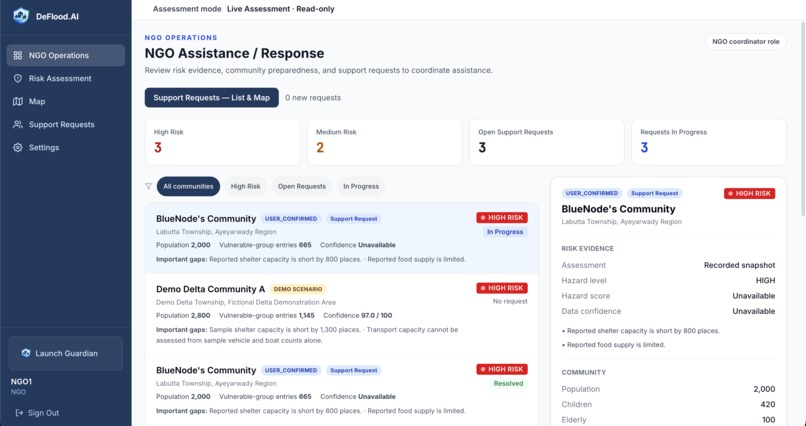Click the Support Requests people icon

point(18,124)
